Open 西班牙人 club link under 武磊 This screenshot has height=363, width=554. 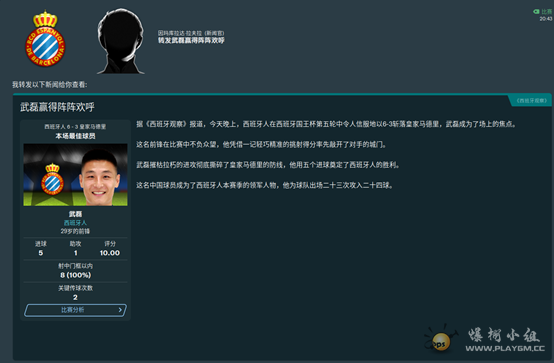point(75,223)
